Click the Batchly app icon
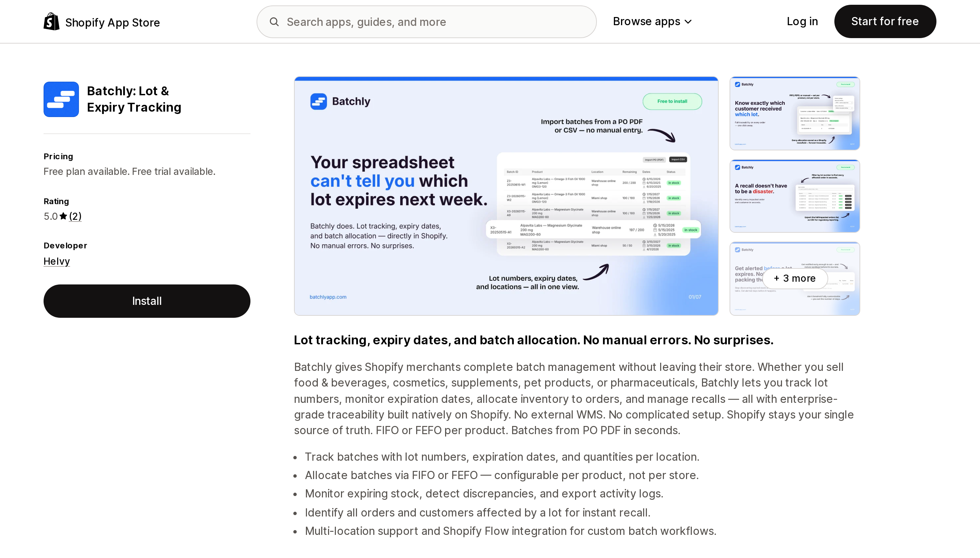Screen dimensions: 980x558 tap(61, 99)
